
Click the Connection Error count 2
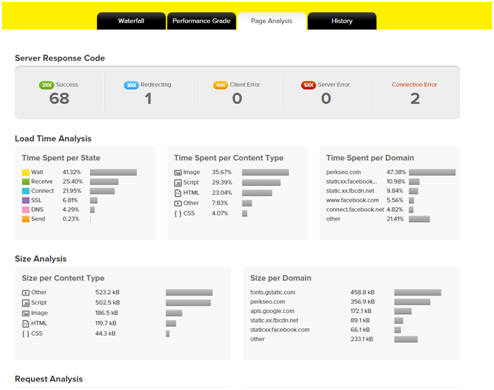pos(415,99)
